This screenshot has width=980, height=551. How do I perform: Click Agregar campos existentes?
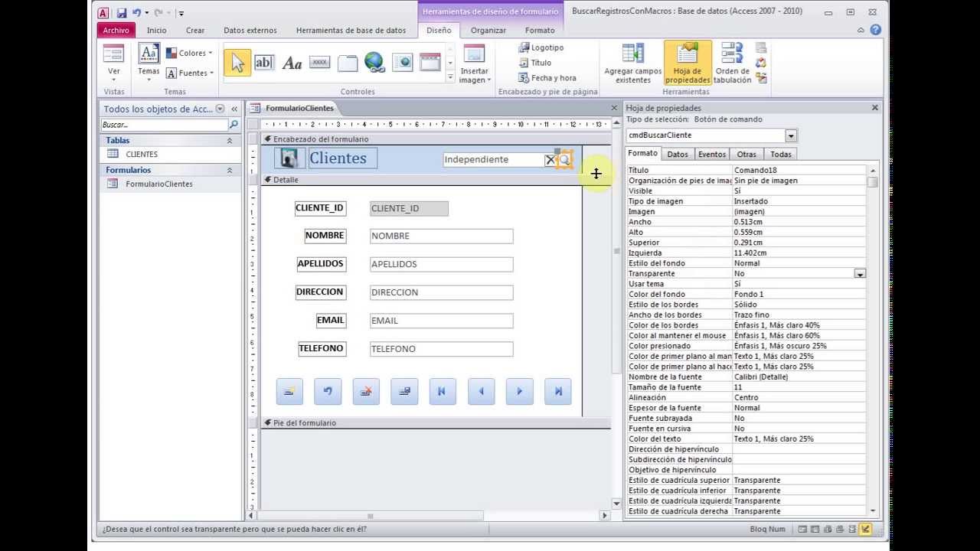pos(632,64)
